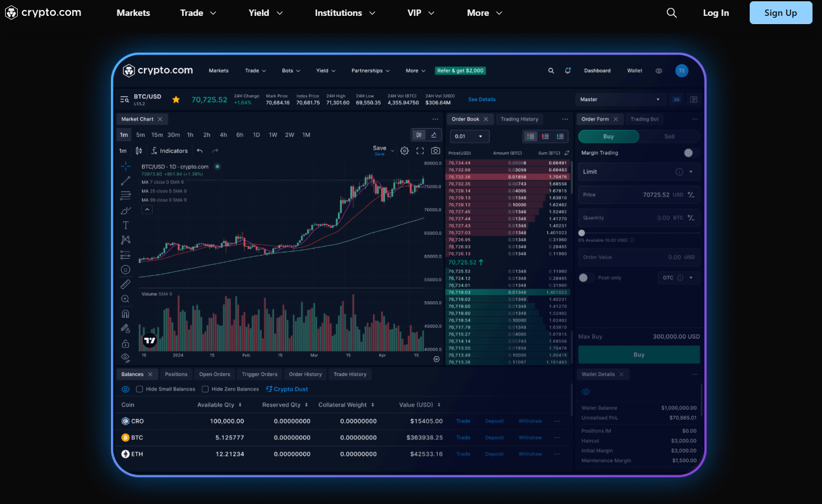Check the Hide Small Balances box
Screen dimensions: 822x504
[x=140, y=389]
